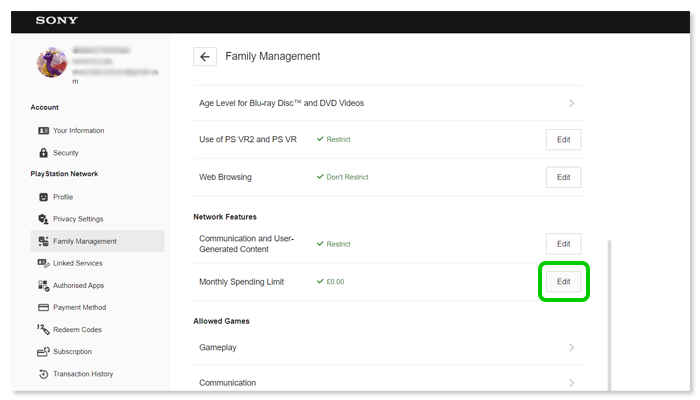700x400 pixels.
Task: Open the Profile section
Action: pyautogui.click(x=63, y=197)
